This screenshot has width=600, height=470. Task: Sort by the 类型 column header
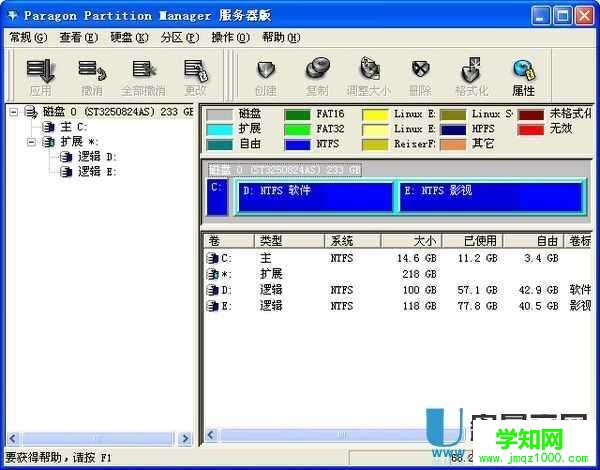[289, 241]
